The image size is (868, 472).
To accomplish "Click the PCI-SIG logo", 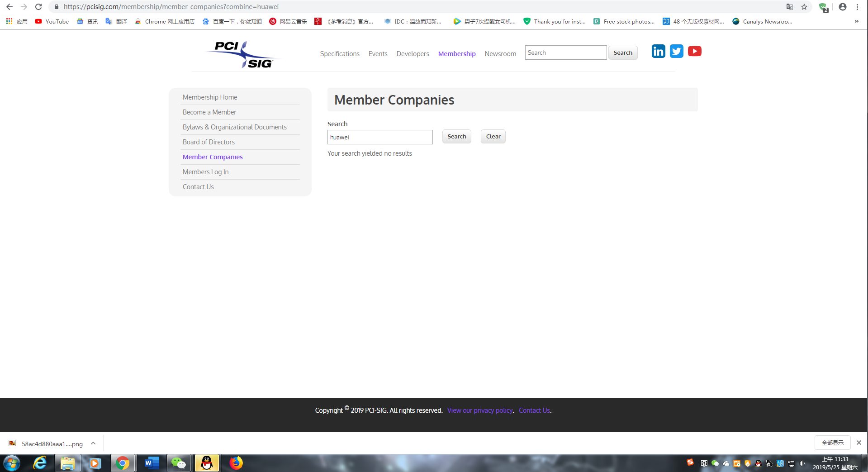I will [243, 55].
